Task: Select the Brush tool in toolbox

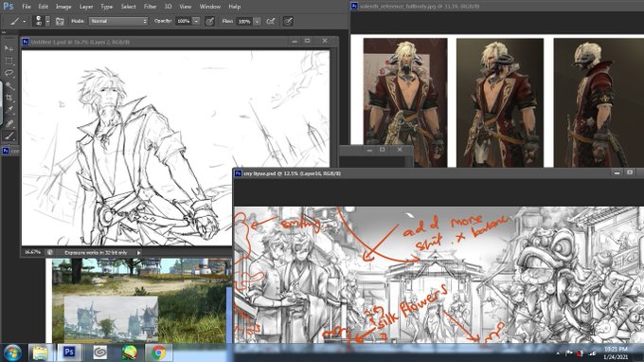Action: [x=9, y=136]
